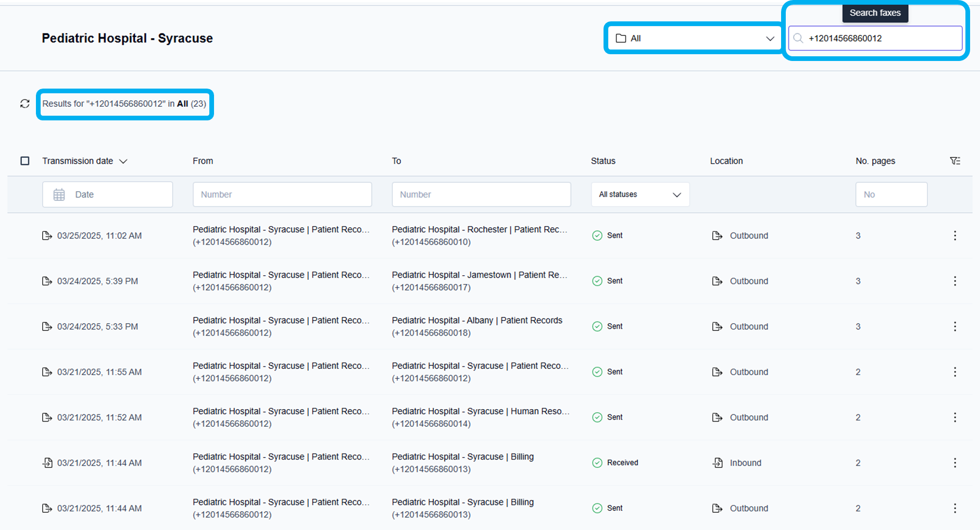This screenshot has width=980, height=530.
Task: Toggle the select all faxes checkbox
Action: click(25, 161)
